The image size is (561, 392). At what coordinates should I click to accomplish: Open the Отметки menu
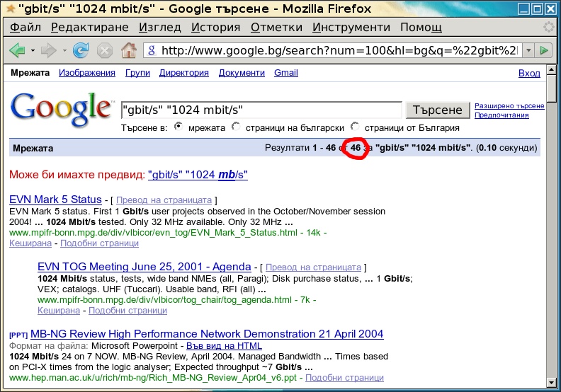tap(276, 27)
